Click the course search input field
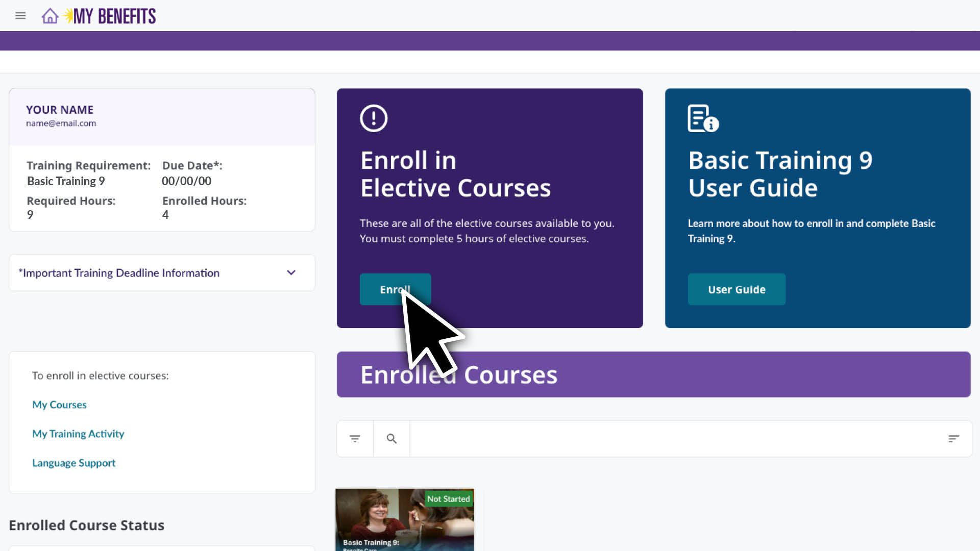The width and height of the screenshot is (980, 551). pyautogui.click(x=674, y=439)
